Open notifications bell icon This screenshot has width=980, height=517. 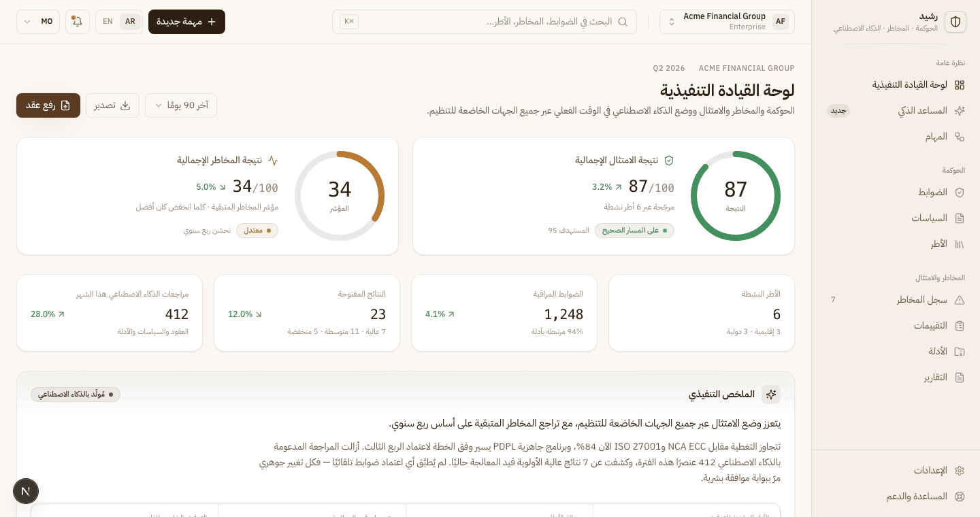click(x=78, y=22)
